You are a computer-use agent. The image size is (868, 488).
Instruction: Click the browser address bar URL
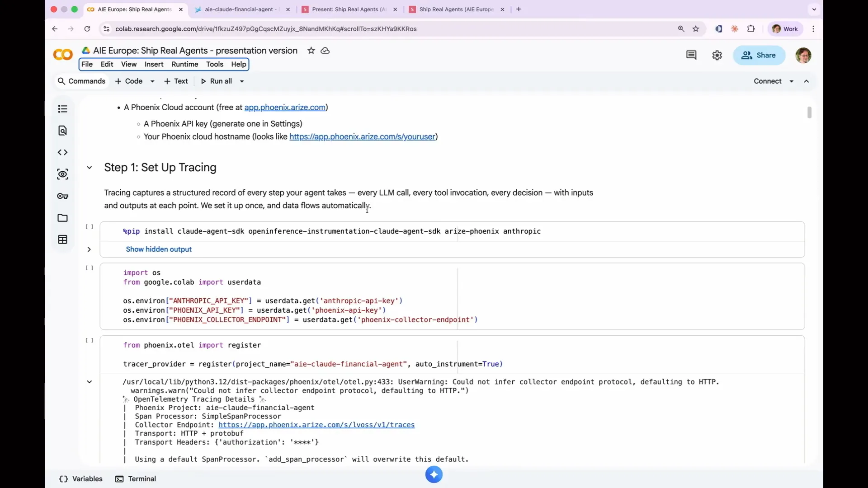266,29
